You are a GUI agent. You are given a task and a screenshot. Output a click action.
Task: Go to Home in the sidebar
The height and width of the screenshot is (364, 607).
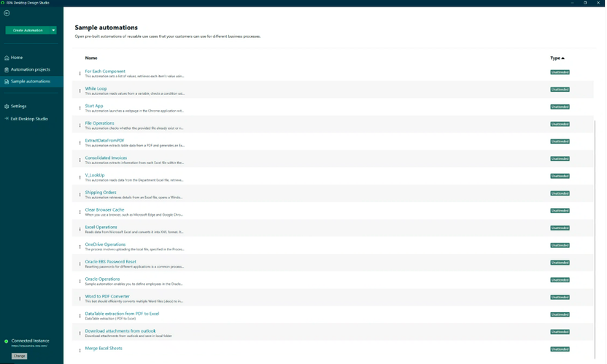click(17, 58)
